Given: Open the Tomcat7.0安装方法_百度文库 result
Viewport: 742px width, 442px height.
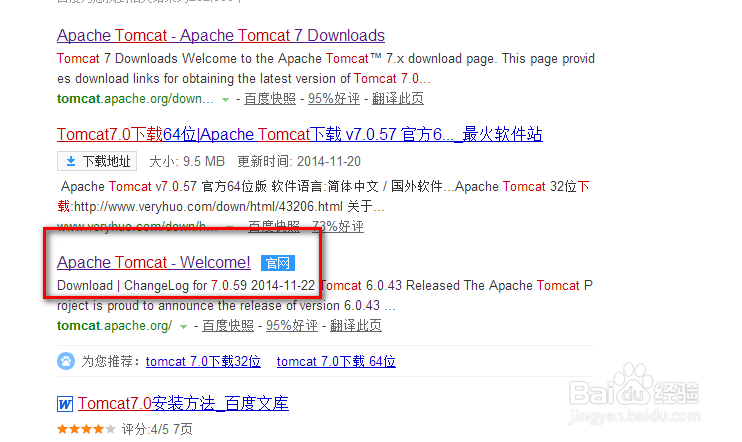Looking at the screenshot, I should point(183,404).
